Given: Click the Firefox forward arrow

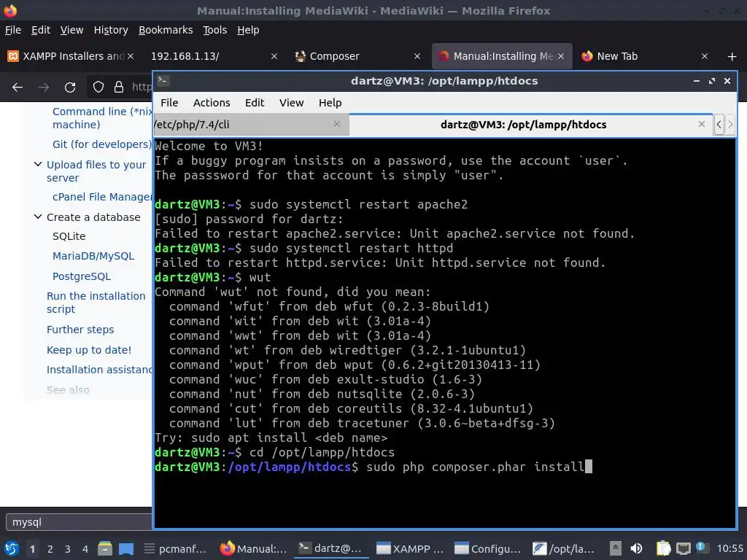Looking at the screenshot, I should tap(44, 87).
